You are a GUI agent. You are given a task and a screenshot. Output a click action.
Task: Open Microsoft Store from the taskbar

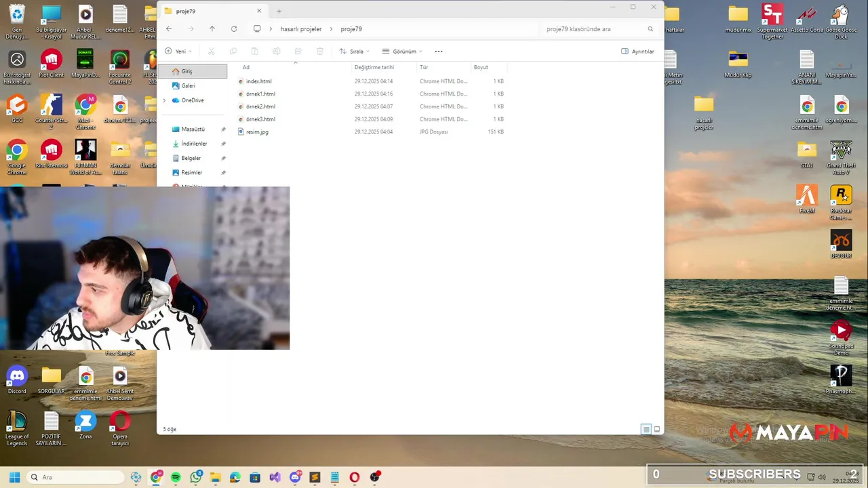click(255, 477)
